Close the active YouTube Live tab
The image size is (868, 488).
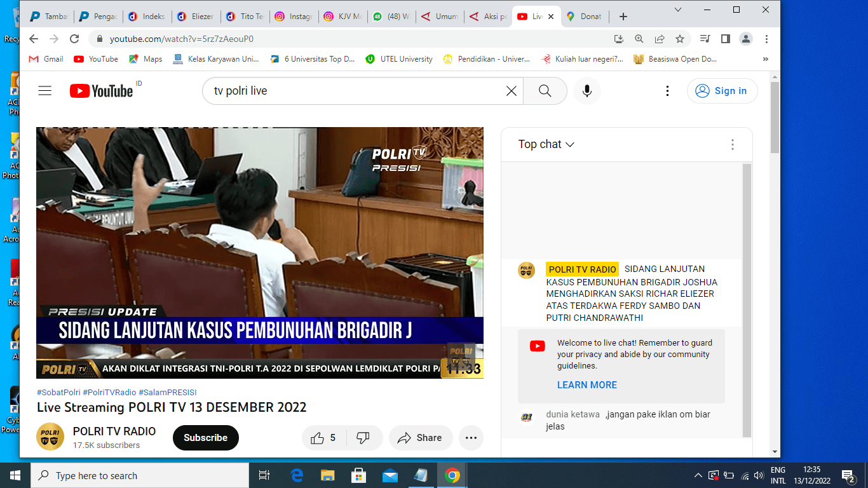tap(550, 17)
